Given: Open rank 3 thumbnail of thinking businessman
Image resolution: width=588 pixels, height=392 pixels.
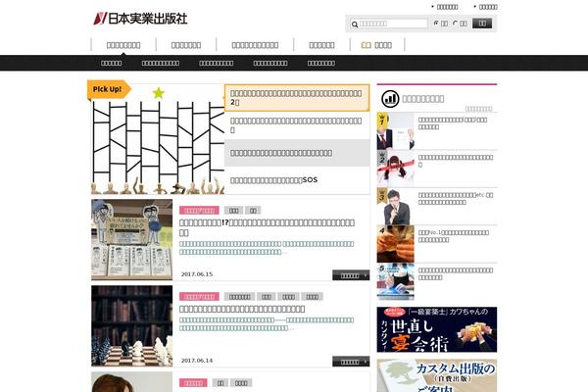Looking at the screenshot, I should [x=396, y=207].
